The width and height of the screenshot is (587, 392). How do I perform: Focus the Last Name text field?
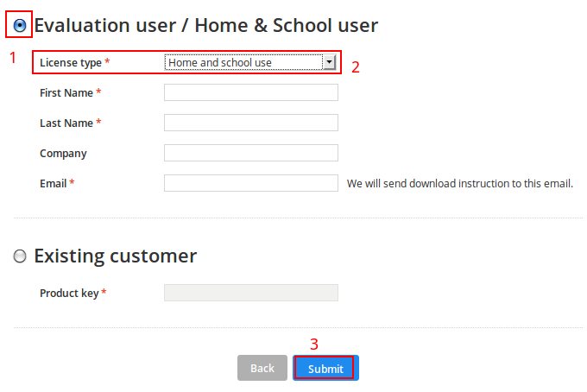(251, 123)
